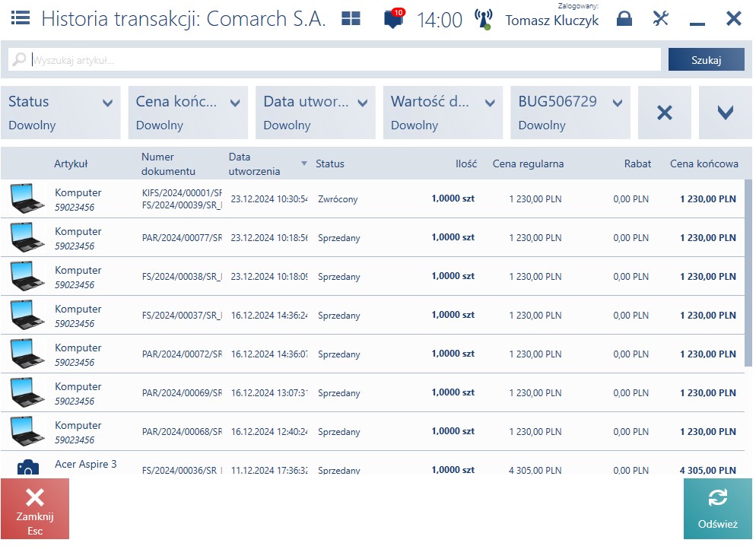Click the Odśwież refresh button
The image size is (756, 546).
click(x=717, y=509)
